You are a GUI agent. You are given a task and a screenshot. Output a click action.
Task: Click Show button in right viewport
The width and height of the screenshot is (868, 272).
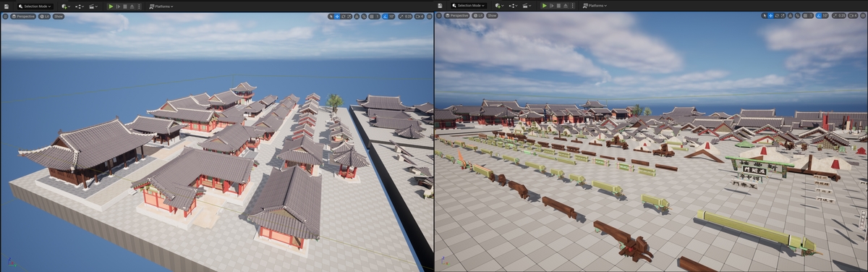(492, 16)
